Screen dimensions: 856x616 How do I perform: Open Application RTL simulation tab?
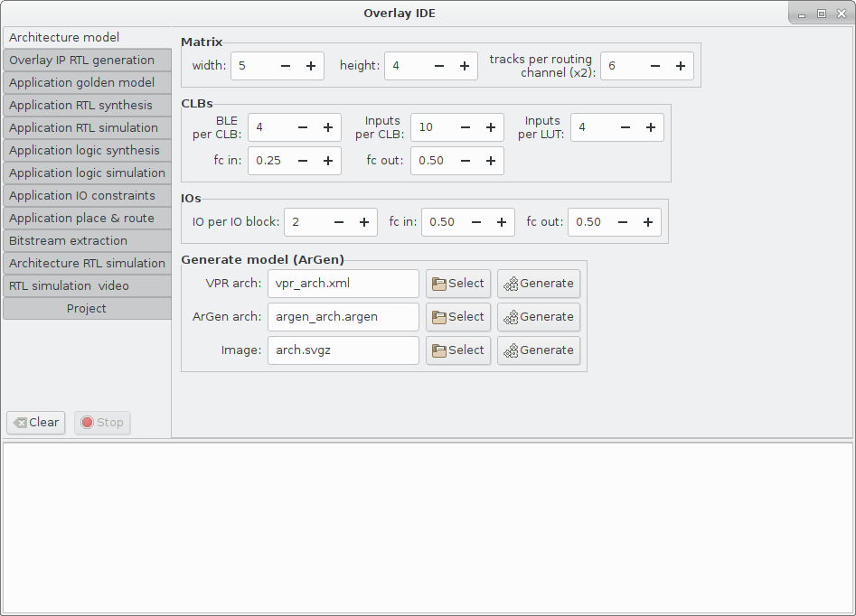point(87,127)
